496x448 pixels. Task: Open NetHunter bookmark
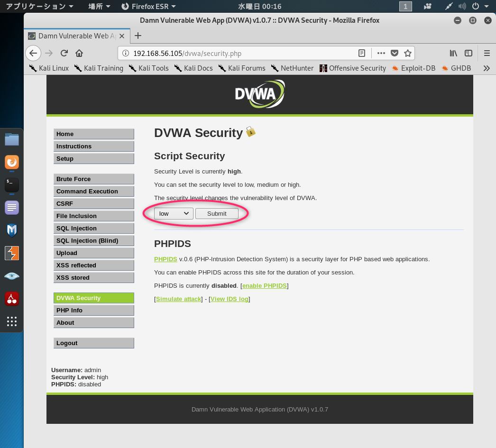pyautogui.click(x=292, y=68)
